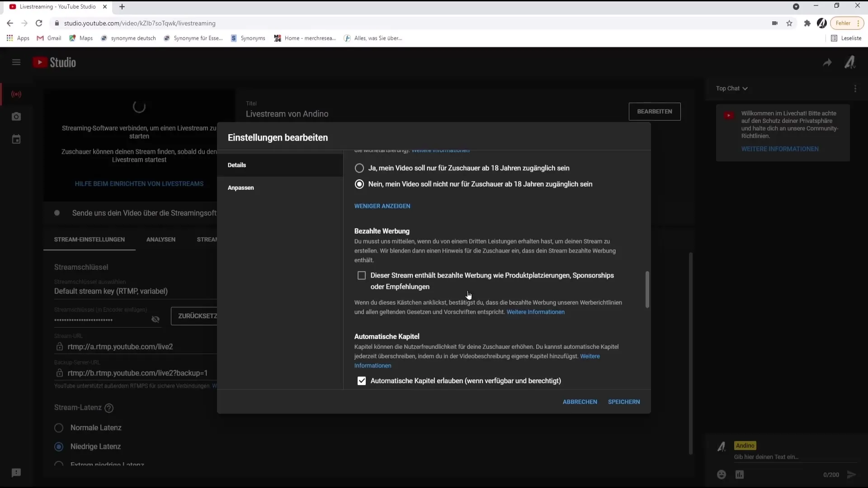
Task: Click the stream key visibility toggle icon
Action: tap(156, 319)
